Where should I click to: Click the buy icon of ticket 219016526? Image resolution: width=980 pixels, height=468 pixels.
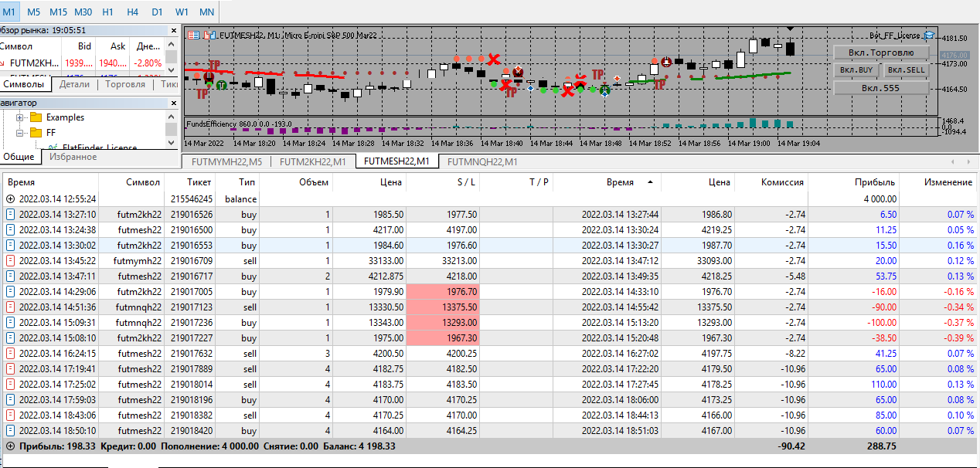pyautogui.click(x=10, y=214)
